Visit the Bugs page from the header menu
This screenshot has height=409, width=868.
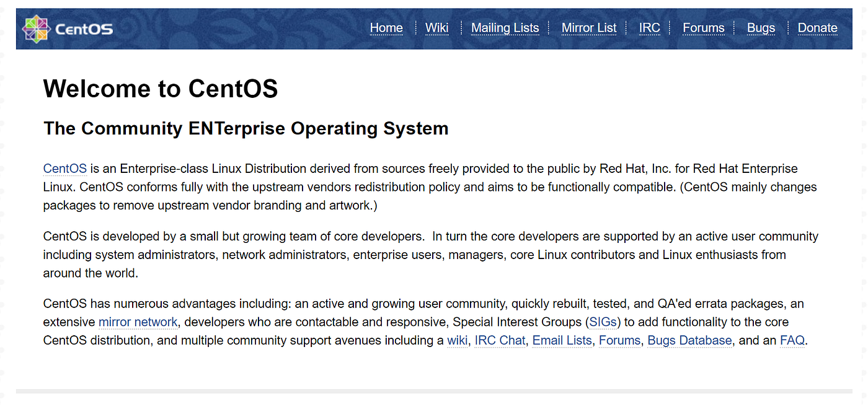761,28
